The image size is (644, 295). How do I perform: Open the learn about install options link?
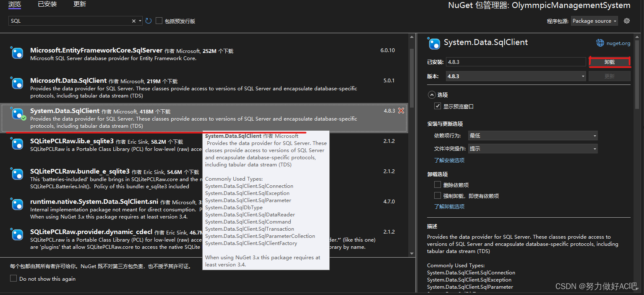coord(449,160)
